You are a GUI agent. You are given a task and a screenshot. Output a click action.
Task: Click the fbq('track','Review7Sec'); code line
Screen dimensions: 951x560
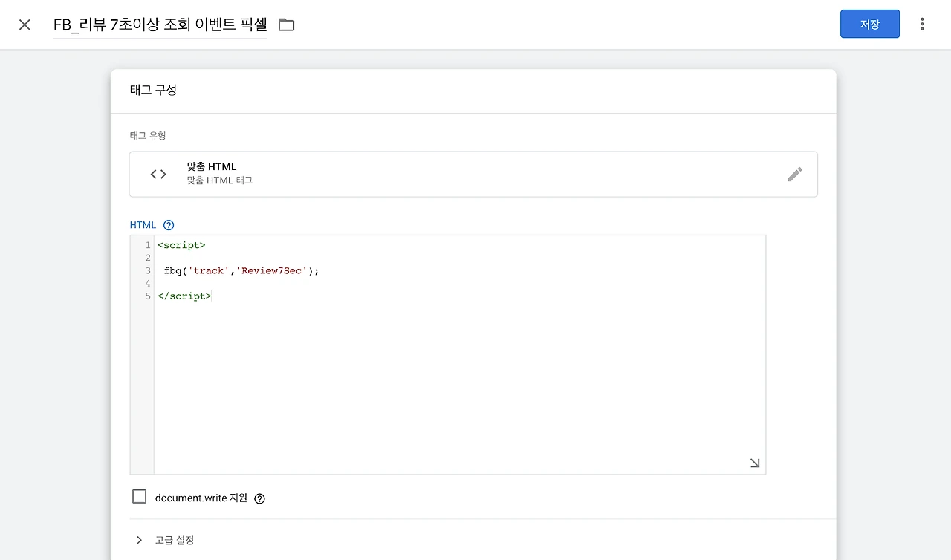tap(241, 270)
